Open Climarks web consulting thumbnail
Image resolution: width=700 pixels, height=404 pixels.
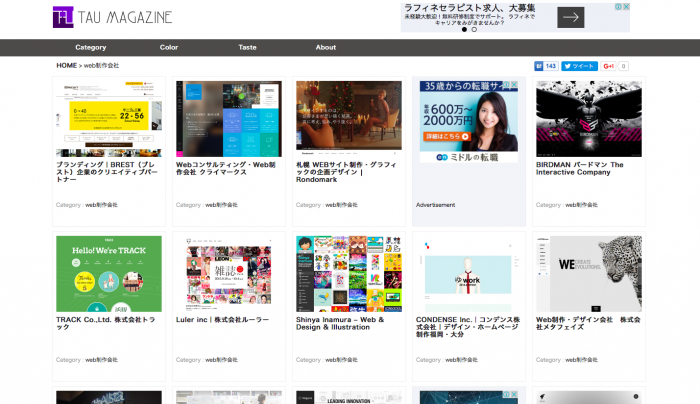[229, 119]
